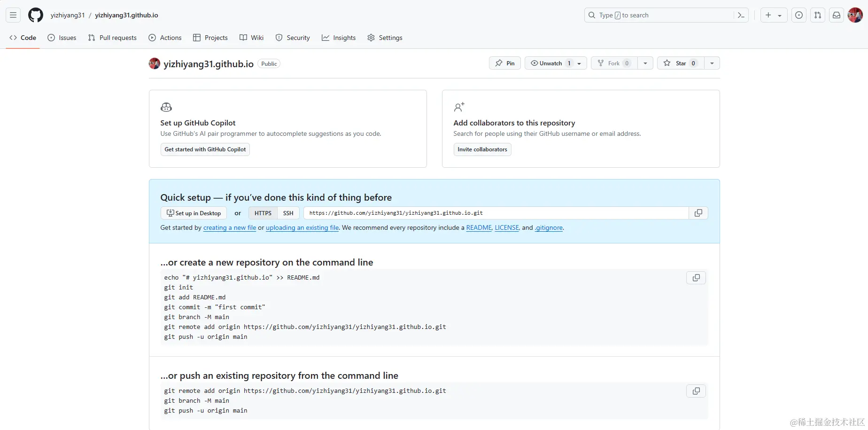This screenshot has width=868, height=430.
Task: Click yizhiyang31.github.io breadcrumb in header
Action: pos(126,15)
